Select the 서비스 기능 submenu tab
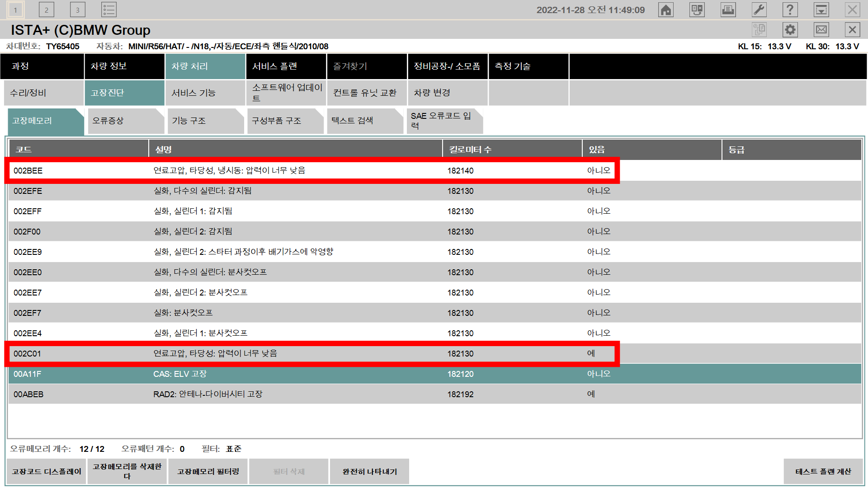The height and width of the screenshot is (488, 868). (x=205, y=93)
